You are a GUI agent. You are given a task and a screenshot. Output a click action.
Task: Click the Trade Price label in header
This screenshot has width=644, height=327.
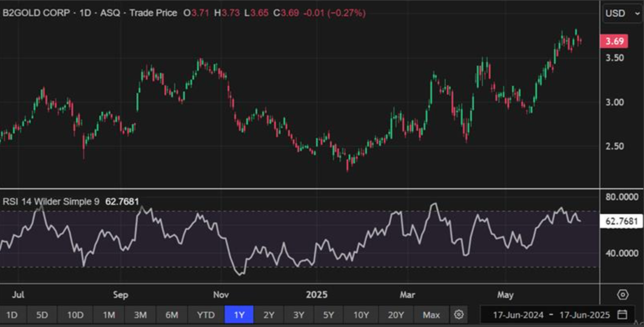(x=152, y=13)
